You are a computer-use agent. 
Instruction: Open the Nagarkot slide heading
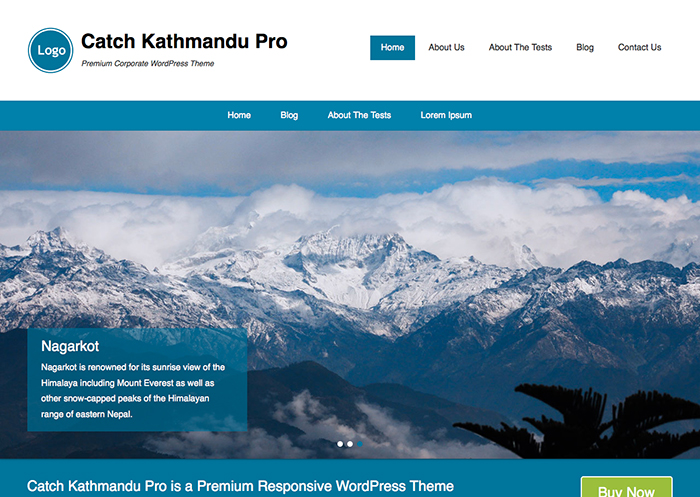click(70, 346)
